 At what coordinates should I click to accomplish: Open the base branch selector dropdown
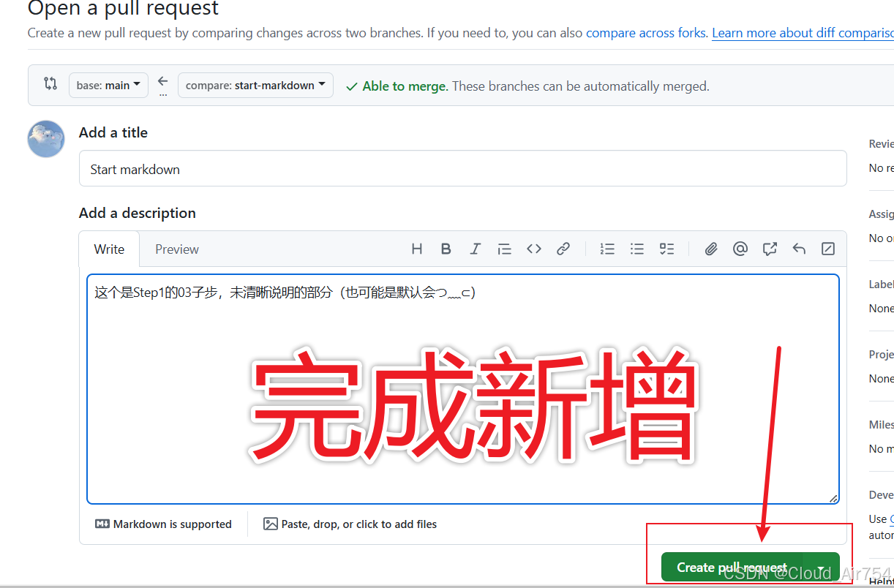tap(108, 85)
